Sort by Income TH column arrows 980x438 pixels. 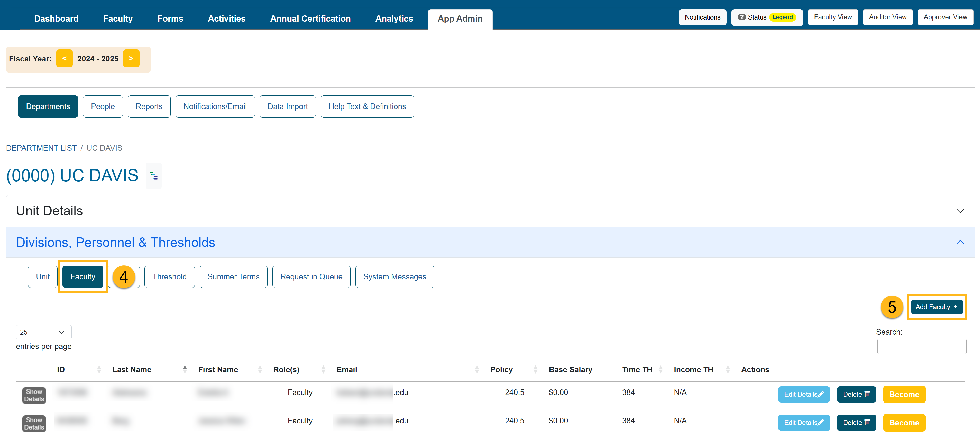click(728, 370)
